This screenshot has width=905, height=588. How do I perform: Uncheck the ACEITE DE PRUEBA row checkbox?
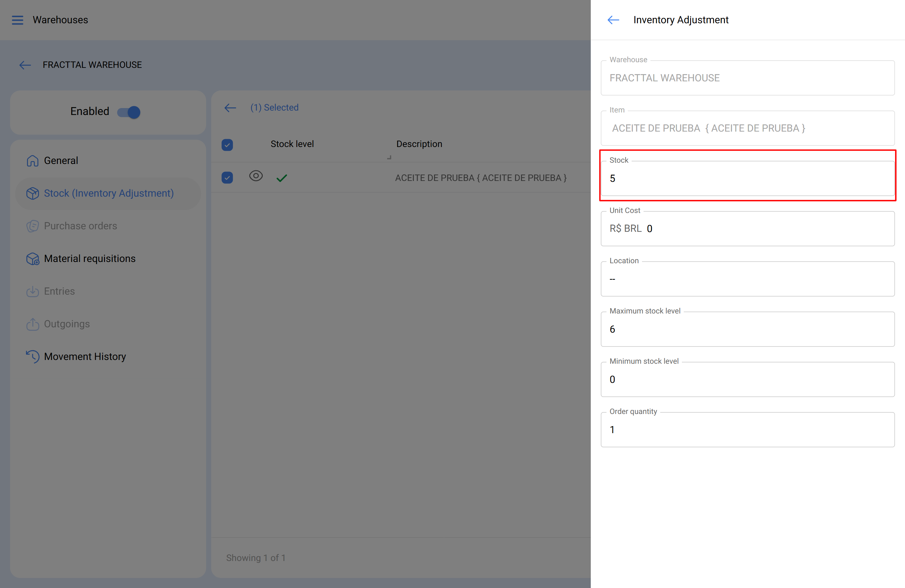pyautogui.click(x=228, y=177)
